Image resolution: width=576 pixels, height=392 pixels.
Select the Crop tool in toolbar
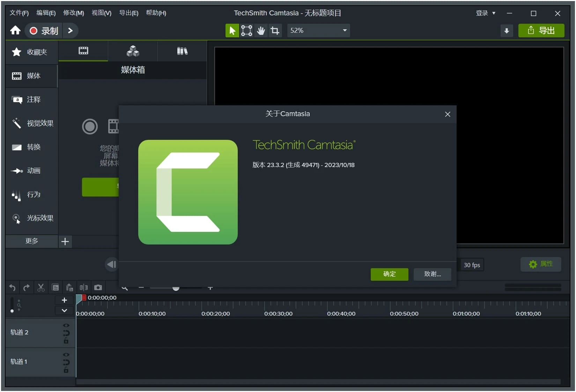[x=275, y=31]
